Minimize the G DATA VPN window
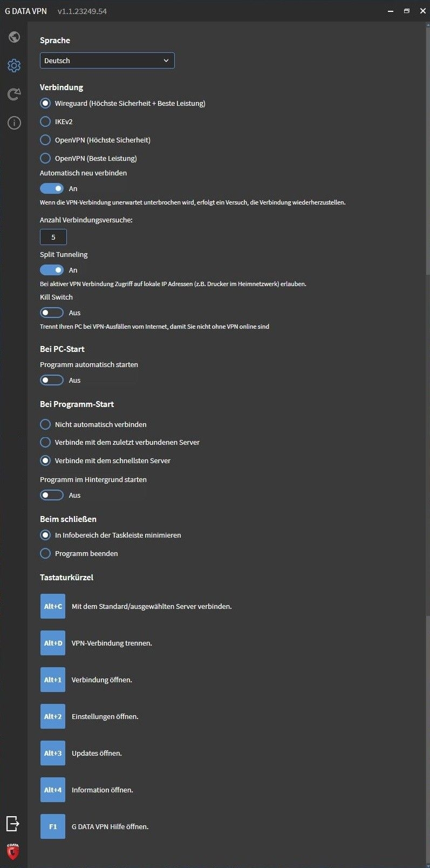The width and height of the screenshot is (430, 868). point(391,11)
